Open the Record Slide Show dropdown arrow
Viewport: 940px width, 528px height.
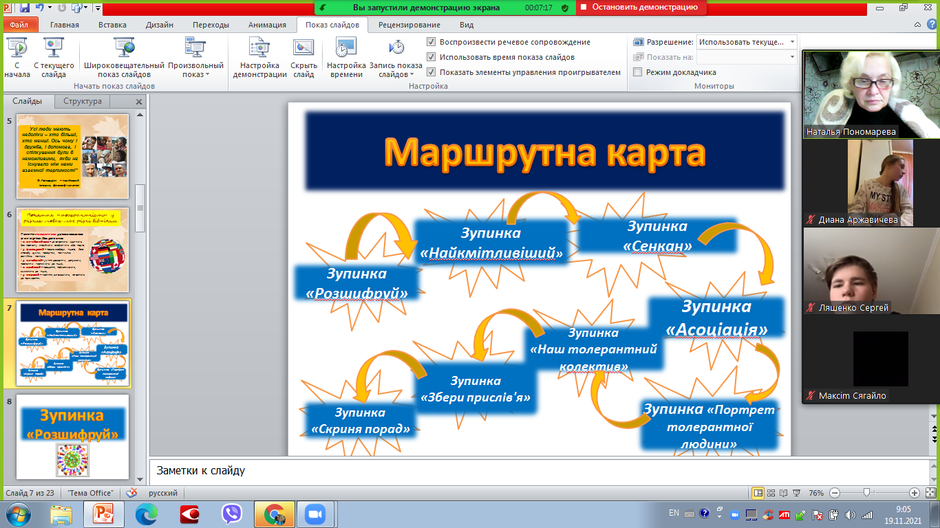pyautogui.click(x=412, y=75)
